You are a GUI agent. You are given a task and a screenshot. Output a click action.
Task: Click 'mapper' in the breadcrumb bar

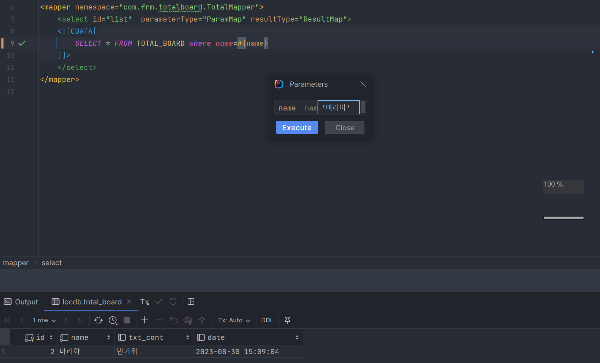tap(16, 263)
